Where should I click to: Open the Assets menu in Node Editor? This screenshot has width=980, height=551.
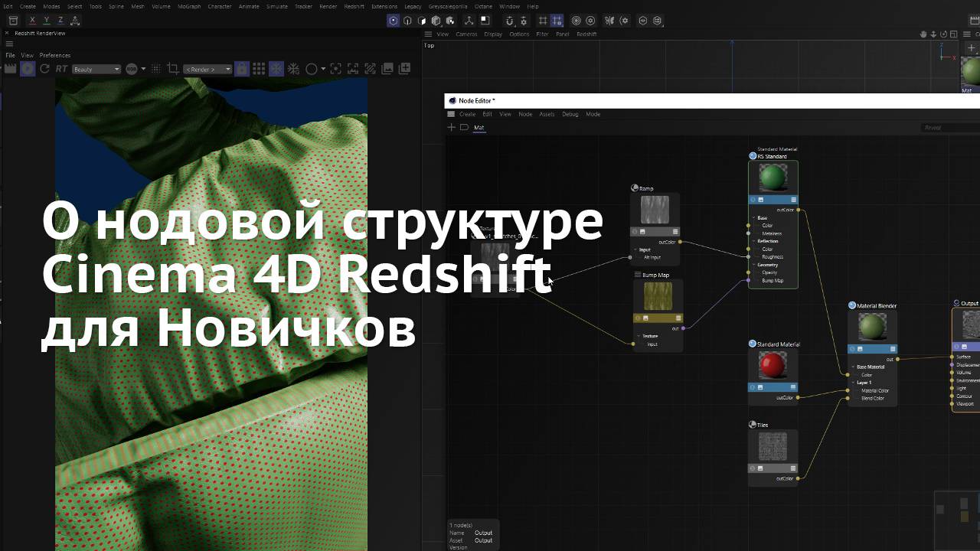547,114
